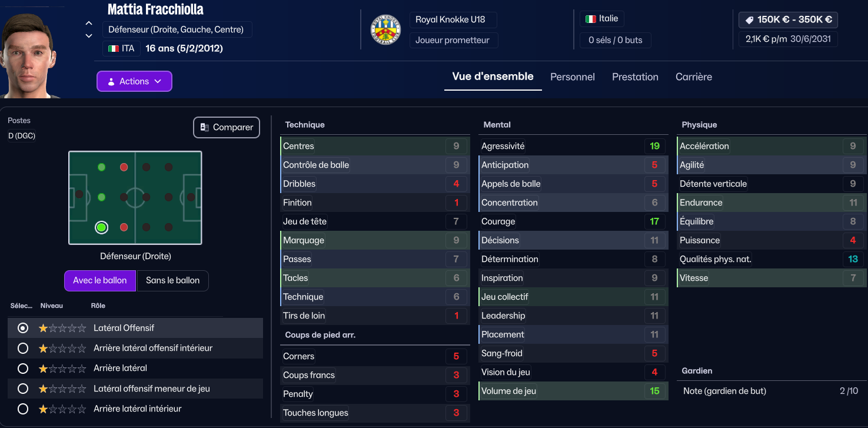Go to previous player with up chevron

[89, 24]
